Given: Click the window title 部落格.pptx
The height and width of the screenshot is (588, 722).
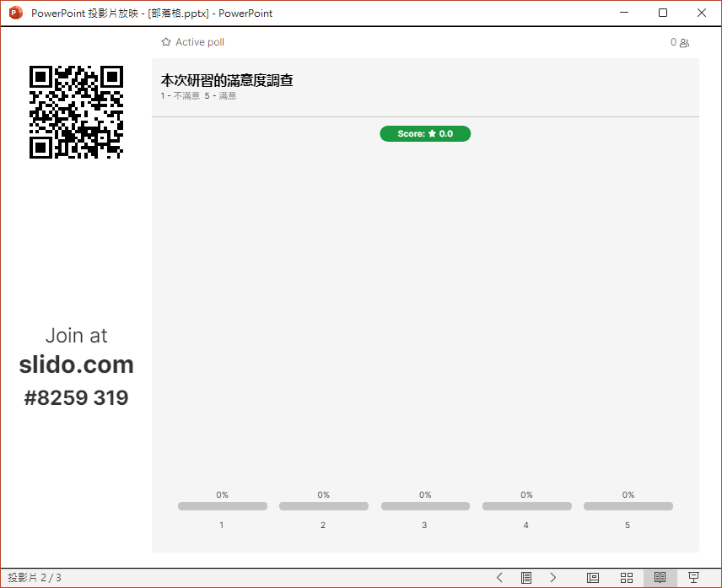Looking at the screenshot, I should click(x=178, y=13).
